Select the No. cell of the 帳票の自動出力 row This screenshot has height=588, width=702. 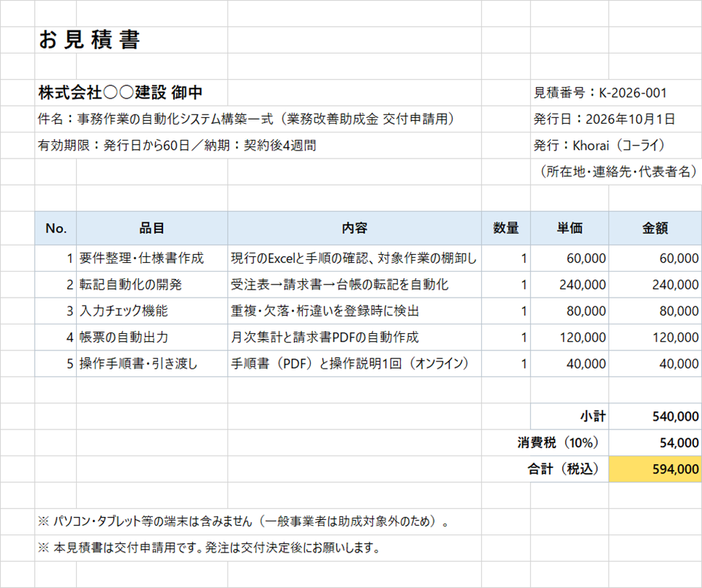tap(56, 337)
